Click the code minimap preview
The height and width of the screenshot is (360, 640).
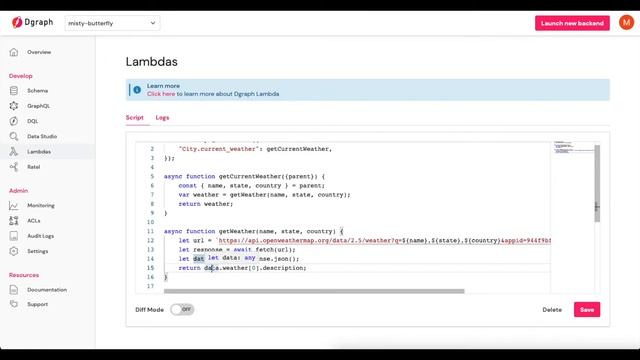click(x=573, y=147)
